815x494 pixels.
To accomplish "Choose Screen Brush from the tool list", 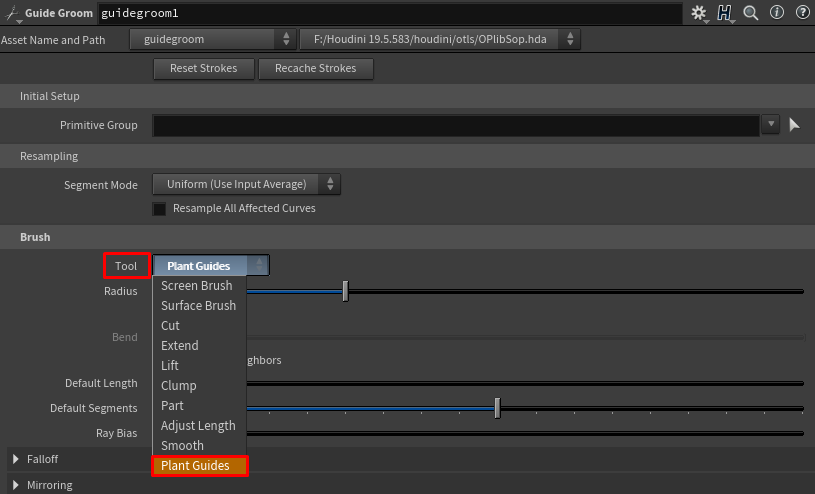I will (197, 286).
